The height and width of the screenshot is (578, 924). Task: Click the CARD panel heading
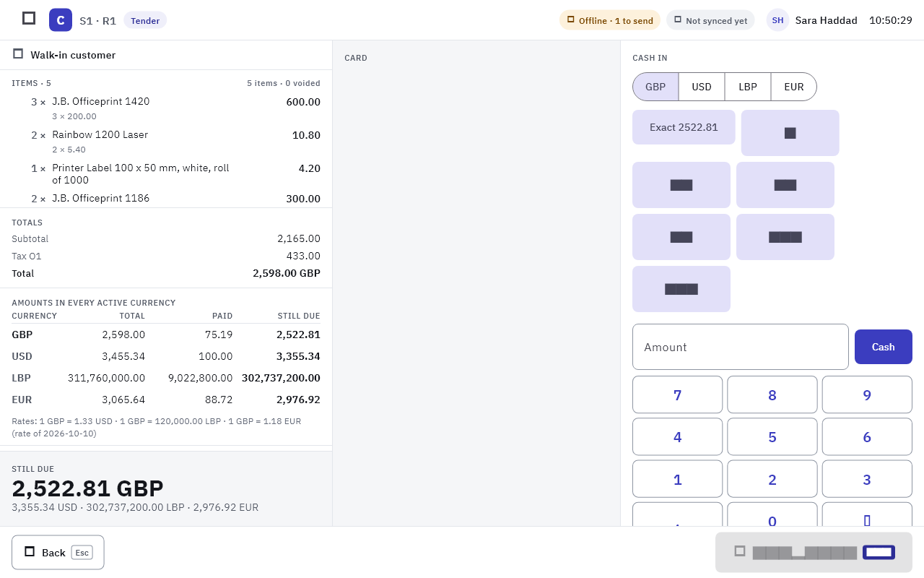pyautogui.click(x=356, y=58)
